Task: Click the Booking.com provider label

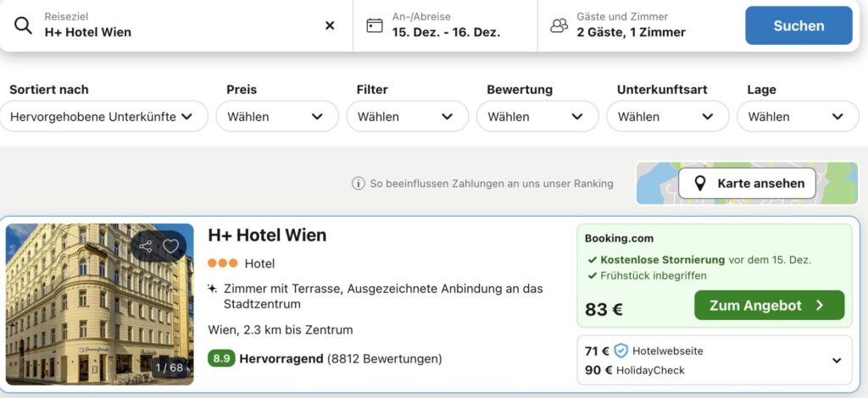Action: 619,239
